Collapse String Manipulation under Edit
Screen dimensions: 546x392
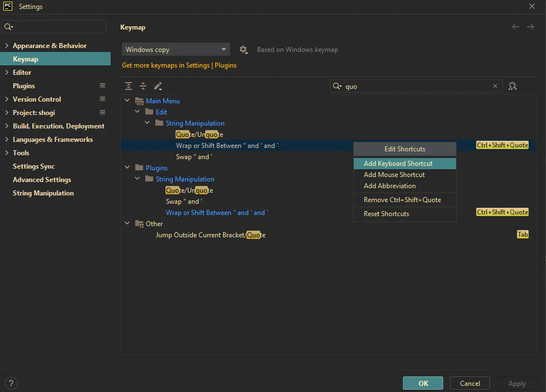click(148, 123)
